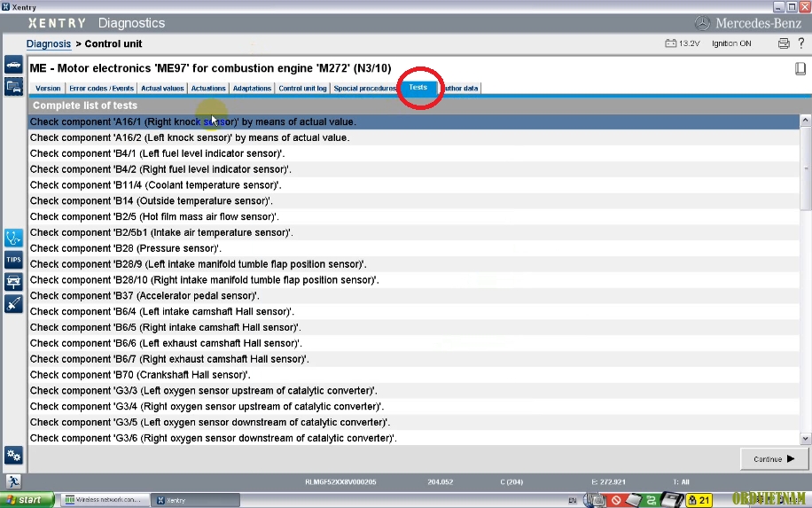Viewport: 812px width, 508px height.
Task: Open the Actuations tab
Action: [208, 89]
